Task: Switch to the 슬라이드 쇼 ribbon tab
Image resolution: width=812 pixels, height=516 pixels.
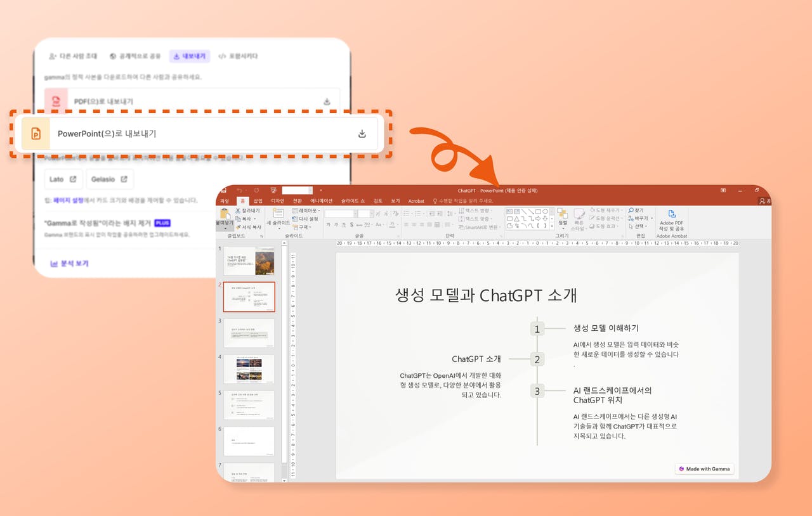Action: coord(353,201)
